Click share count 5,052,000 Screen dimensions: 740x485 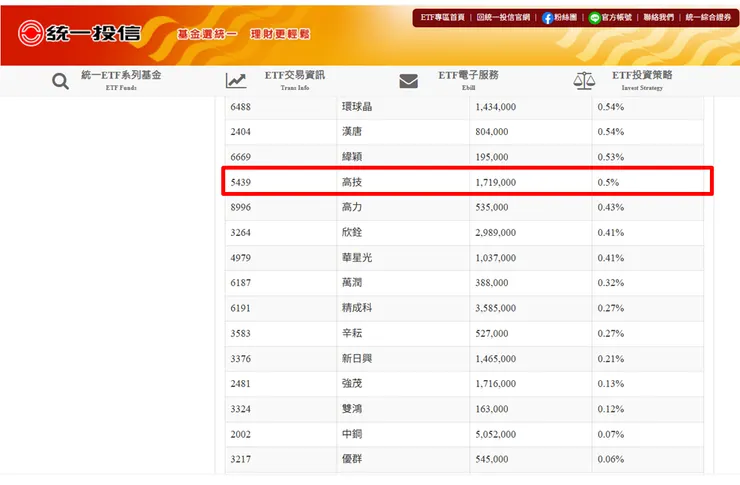495,435
